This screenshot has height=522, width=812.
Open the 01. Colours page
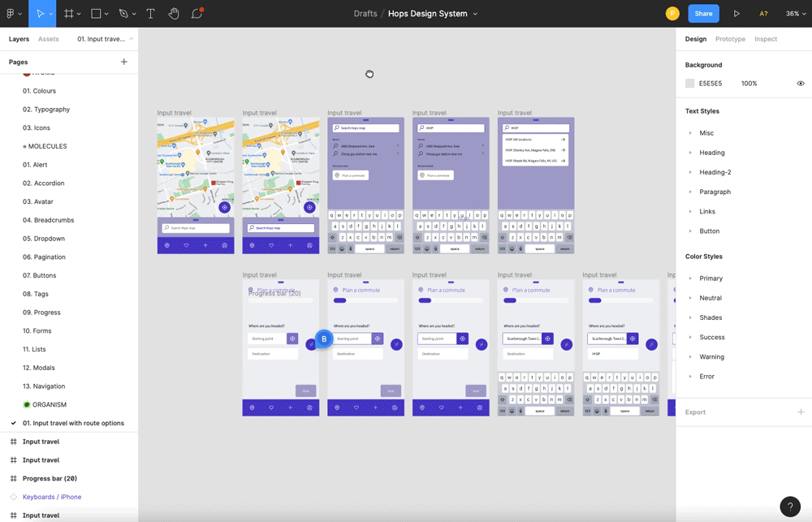(x=39, y=91)
